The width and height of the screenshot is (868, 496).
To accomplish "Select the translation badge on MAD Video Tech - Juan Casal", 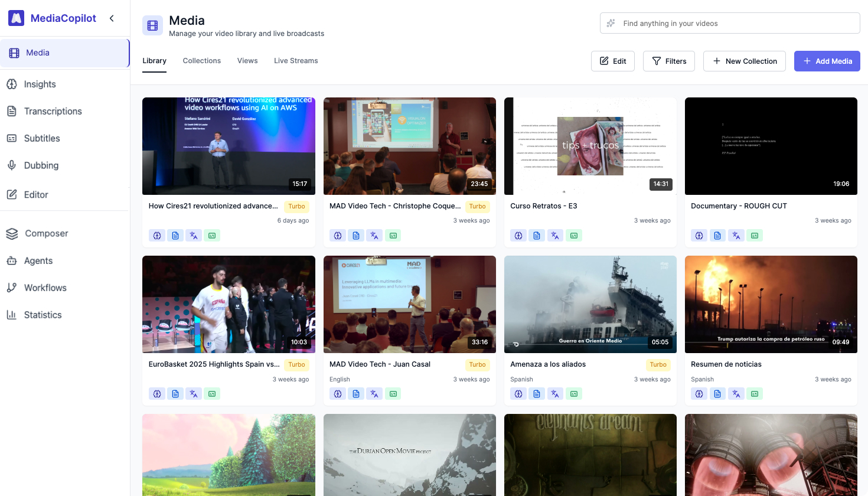I will [374, 393].
